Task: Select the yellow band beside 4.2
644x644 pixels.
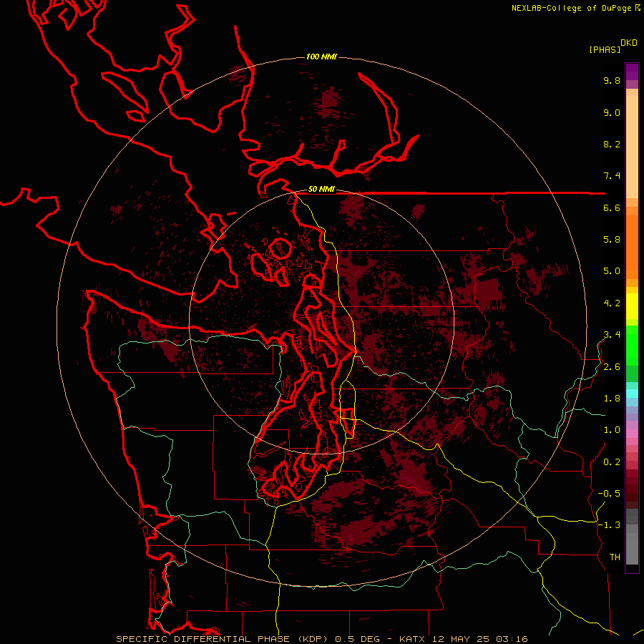Action: (632, 306)
